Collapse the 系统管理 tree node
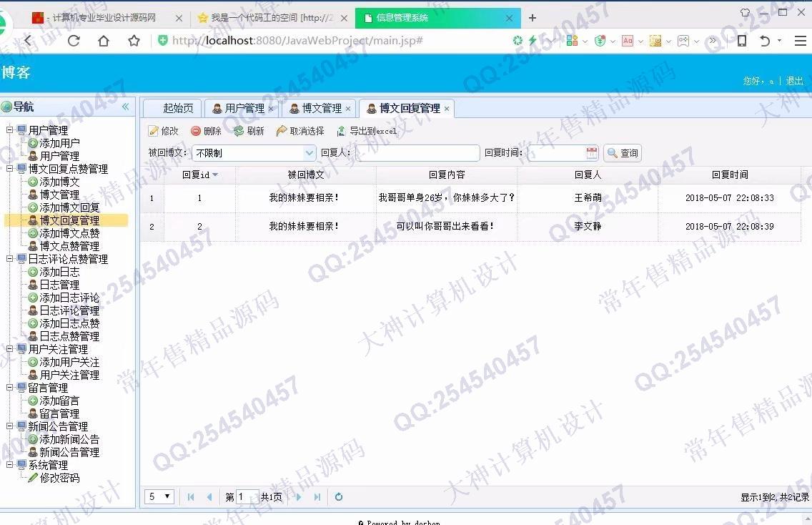The width and height of the screenshot is (812, 525). pyautogui.click(x=10, y=465)
